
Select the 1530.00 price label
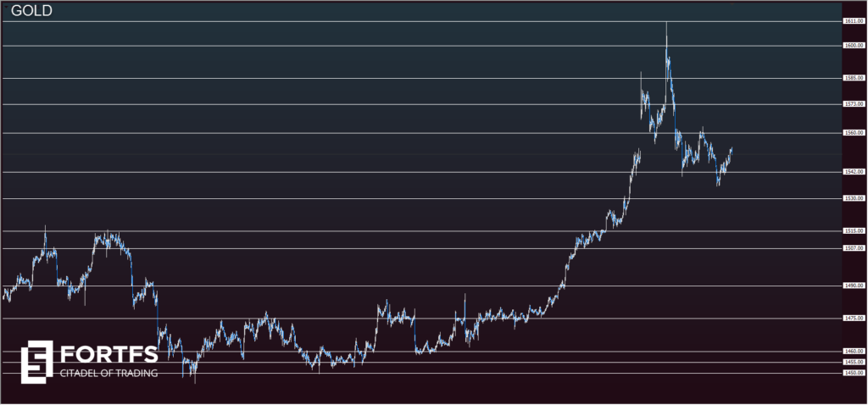coord(854,198)
